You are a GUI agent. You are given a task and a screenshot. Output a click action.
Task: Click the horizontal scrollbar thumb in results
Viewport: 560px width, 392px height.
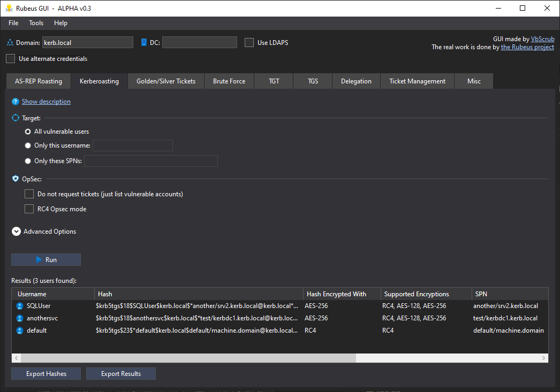(188, 358)
